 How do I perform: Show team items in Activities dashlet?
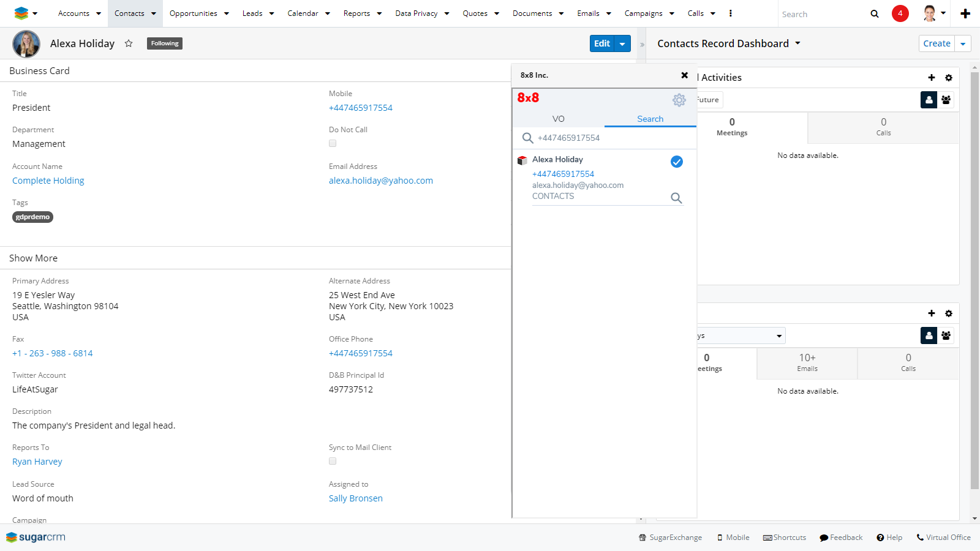946,100
